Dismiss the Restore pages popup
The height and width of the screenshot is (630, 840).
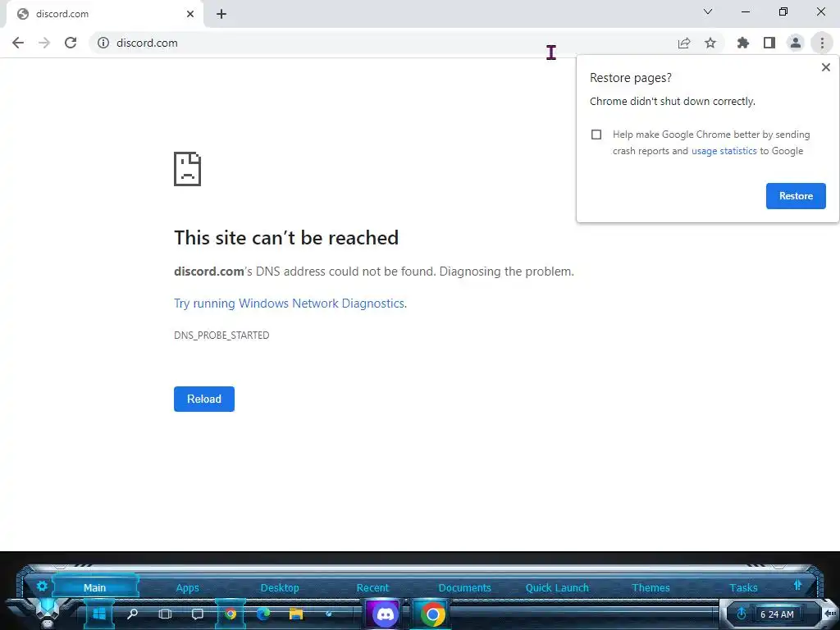pyautogui.click(x=825, y=67)
